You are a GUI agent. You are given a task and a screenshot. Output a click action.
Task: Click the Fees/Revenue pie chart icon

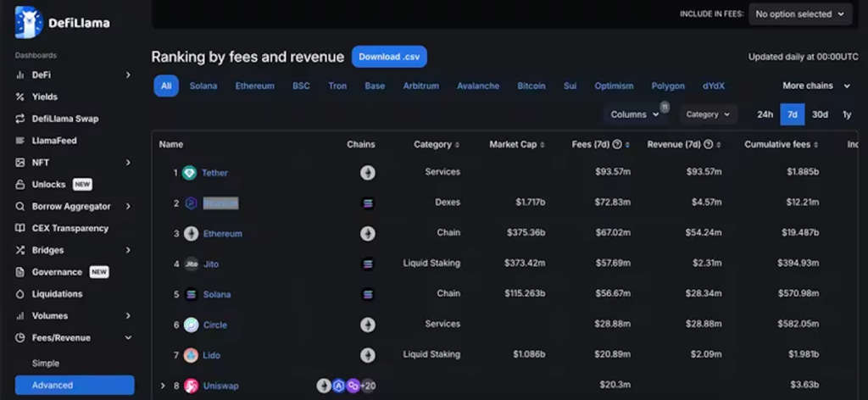pyautogui.click(x=20, y=338)
